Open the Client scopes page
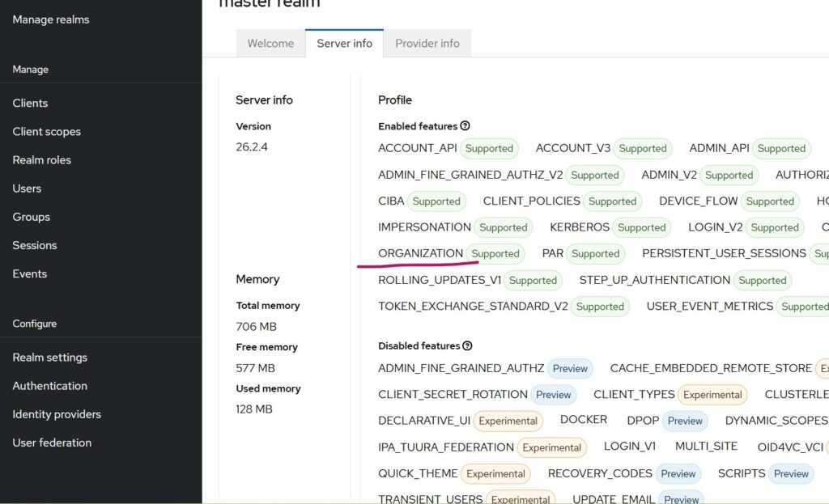The width and height of the screenshot is (829, 504). coord(48,131)
